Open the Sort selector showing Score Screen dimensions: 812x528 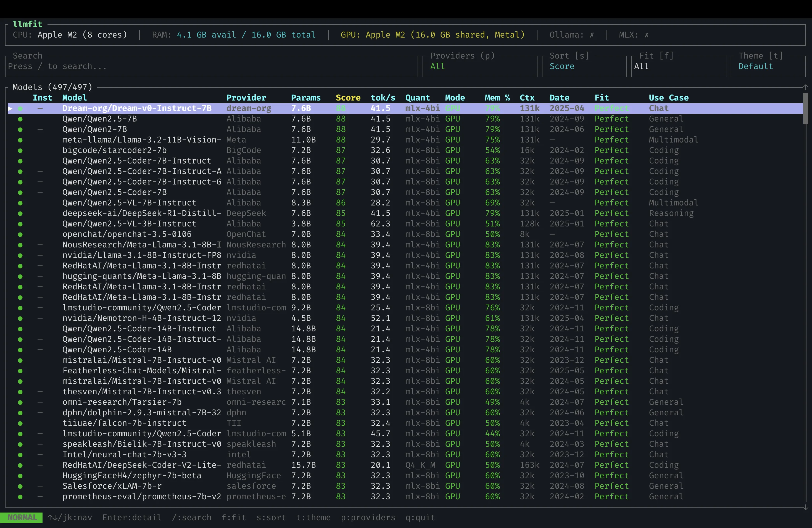click(x=584, y=66)
